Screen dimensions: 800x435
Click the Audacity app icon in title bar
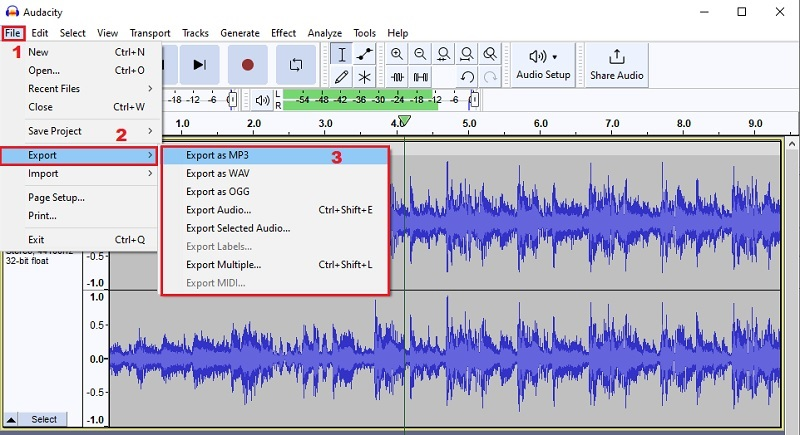click(x=12, y=12)
